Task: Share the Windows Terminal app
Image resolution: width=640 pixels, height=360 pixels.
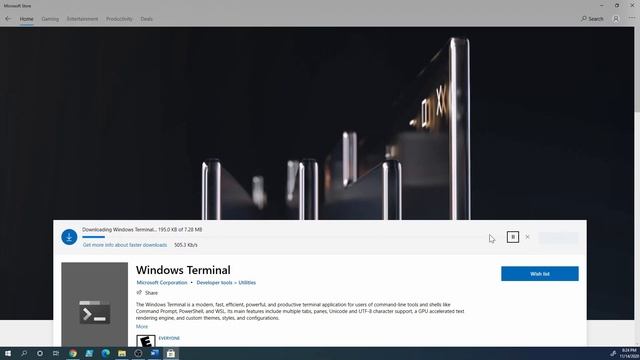Action: click(147, 293)
